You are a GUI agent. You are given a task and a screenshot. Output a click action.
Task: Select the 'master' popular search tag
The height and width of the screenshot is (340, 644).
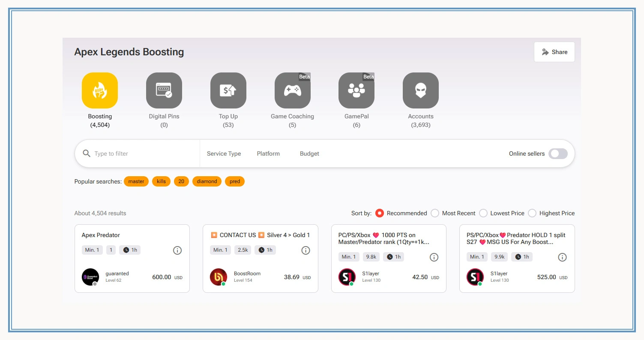click(136, 181)
